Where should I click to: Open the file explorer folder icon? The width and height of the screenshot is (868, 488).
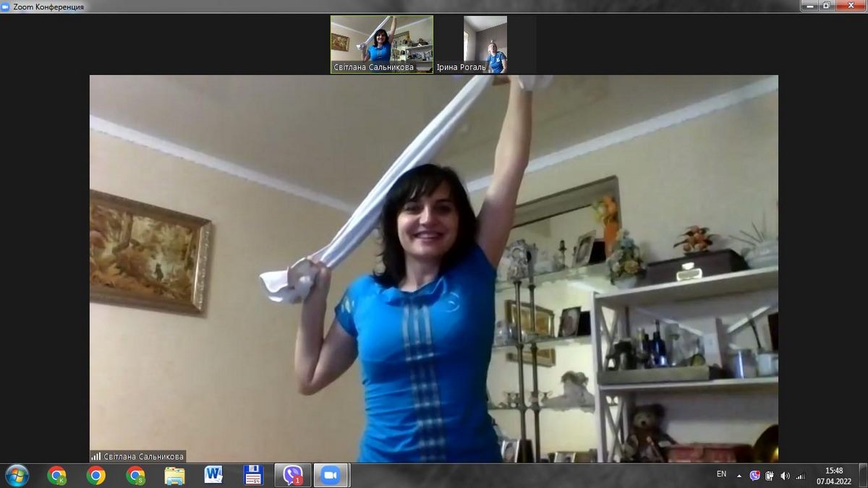pyautogui.click(x=174, y=475)
